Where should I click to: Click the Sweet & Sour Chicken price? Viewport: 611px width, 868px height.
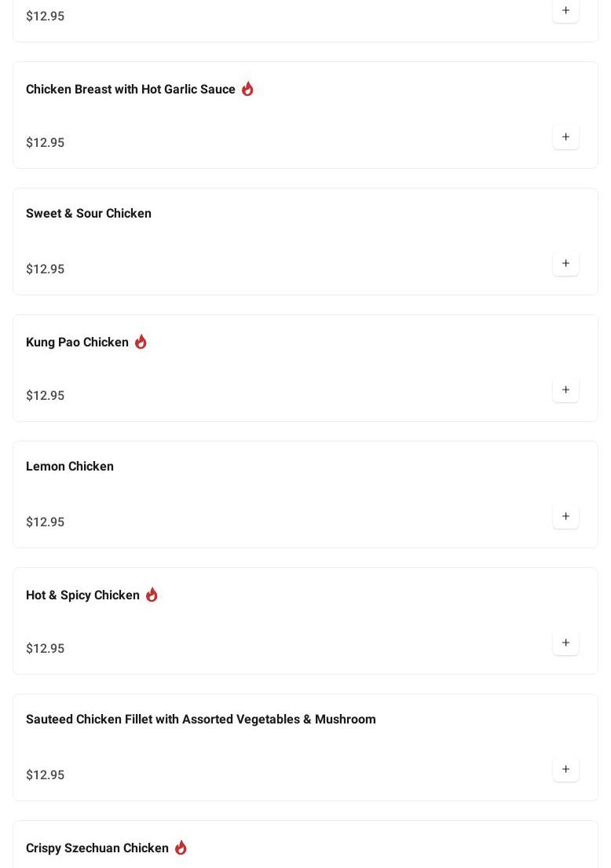pyautogui.click(x=46, y=269)
